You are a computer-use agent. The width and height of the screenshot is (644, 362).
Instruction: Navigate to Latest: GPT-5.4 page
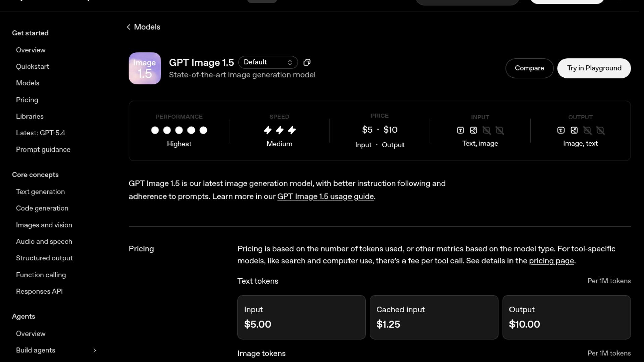coord(41,133)
